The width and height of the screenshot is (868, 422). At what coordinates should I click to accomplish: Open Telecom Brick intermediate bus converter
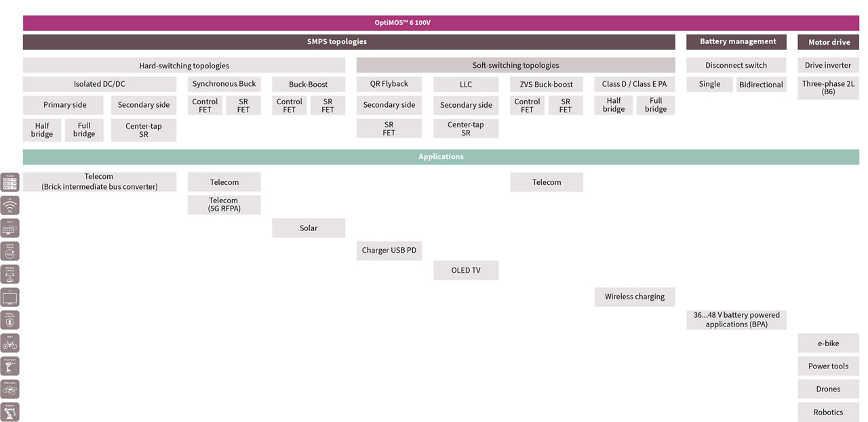coord(100,182)
